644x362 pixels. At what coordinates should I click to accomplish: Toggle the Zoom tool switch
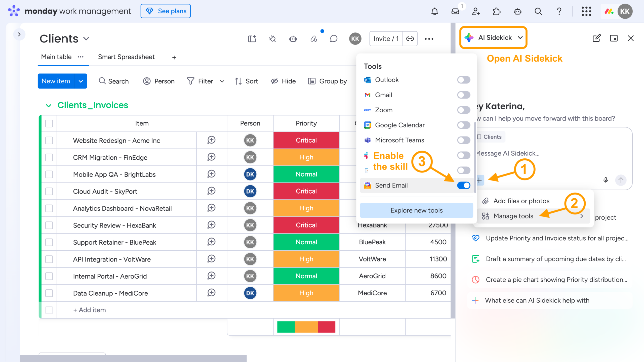(x=464, y=110)
